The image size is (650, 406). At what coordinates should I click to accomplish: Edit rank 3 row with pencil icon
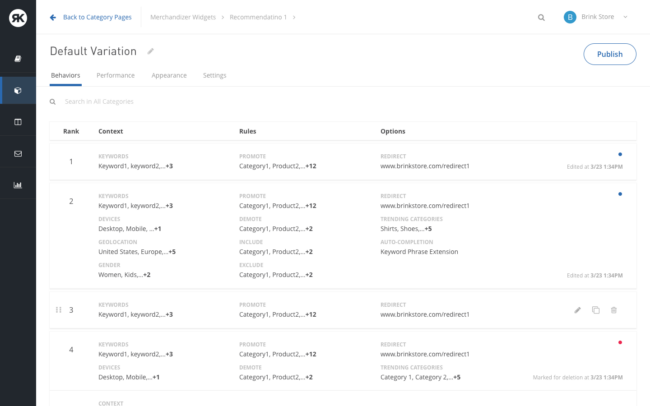[x=577, y=310]
